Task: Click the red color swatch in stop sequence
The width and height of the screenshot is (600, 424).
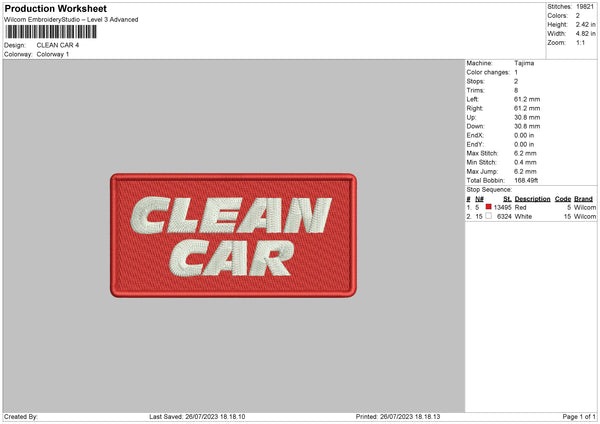Action: pyautogui.click(x=488, y=207)
